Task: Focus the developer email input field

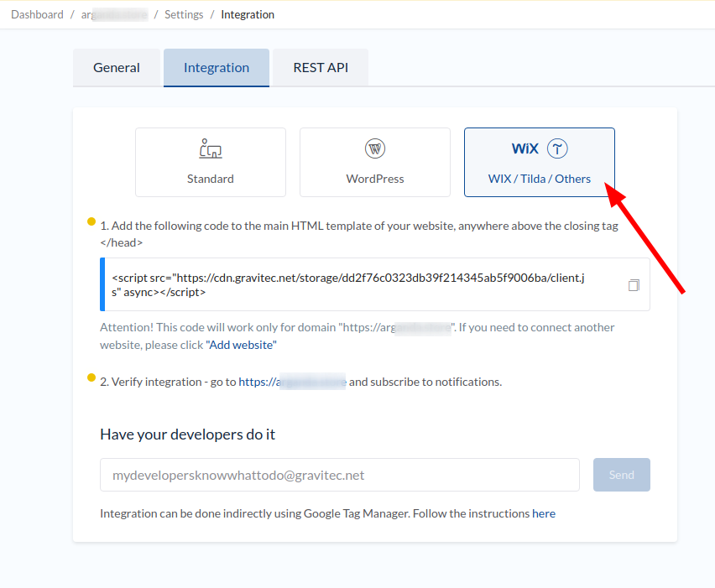Action: (x=340, y=475)
